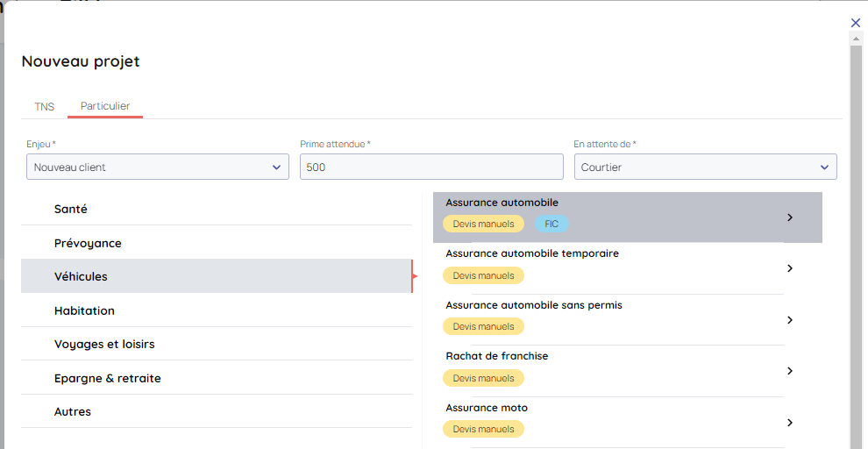Close the Nouveau projet dialog

856,23
